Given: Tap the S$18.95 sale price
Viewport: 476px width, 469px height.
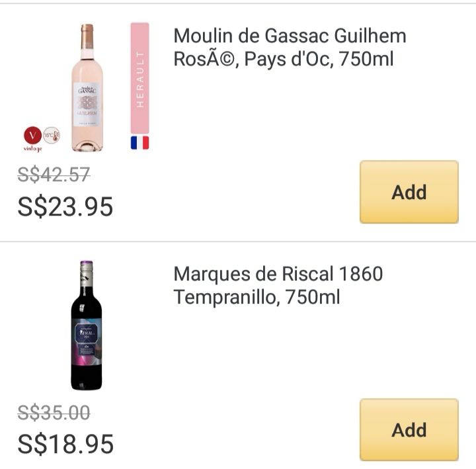Looking at the screenshot, I should pyautogui.click(x=65, y=445).
